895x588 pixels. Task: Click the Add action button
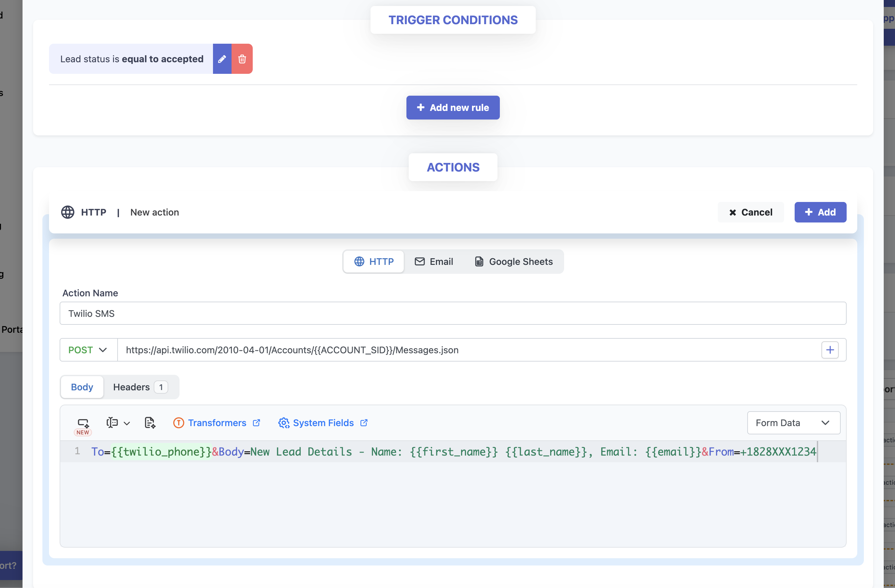[x=820, y=212]
